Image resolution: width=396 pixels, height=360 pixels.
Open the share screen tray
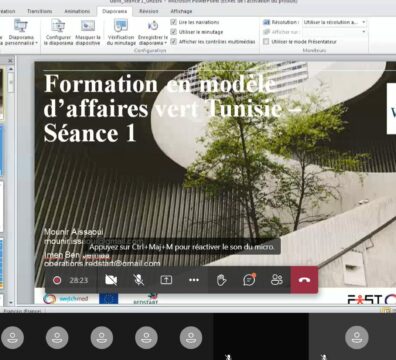pyautogui.click(x=166, y=280)
